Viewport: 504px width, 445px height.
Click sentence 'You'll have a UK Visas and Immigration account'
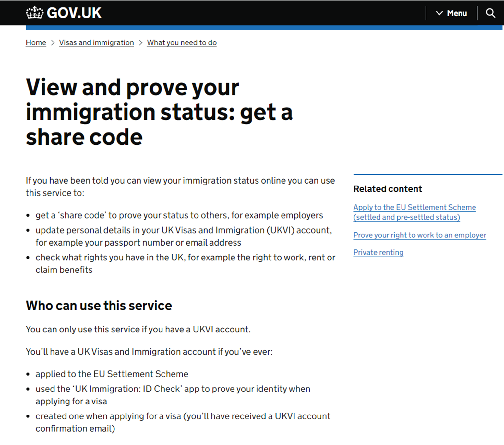pyautogui.click(x=149, y=352)
